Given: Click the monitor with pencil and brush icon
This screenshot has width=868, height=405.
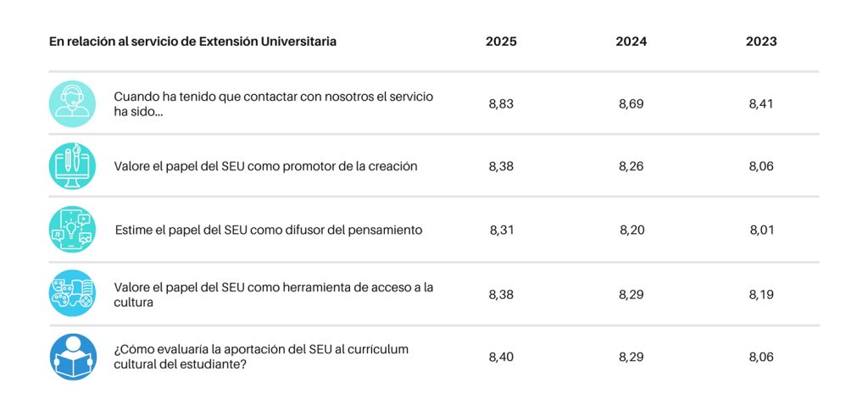Looking at the screenshot, I should 72,166.
